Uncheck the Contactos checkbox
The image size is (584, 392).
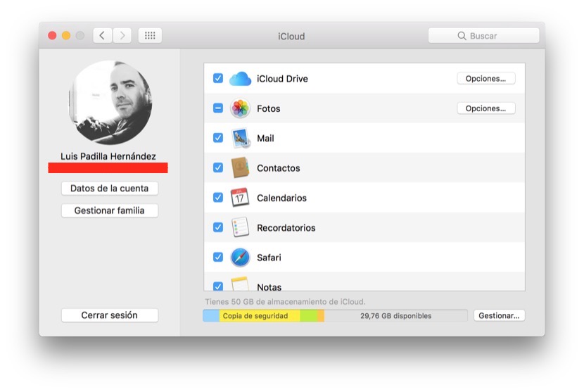tap(218, 168)
